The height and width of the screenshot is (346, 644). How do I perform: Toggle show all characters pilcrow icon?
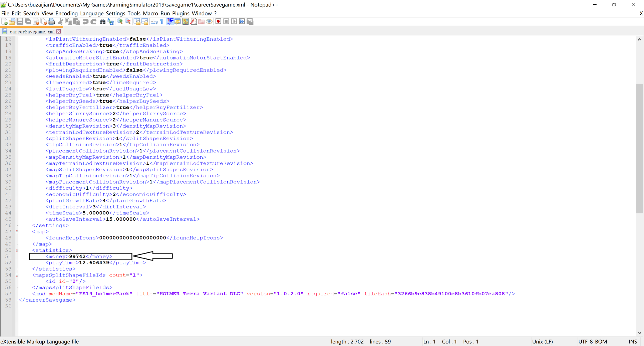pos(162,22)
